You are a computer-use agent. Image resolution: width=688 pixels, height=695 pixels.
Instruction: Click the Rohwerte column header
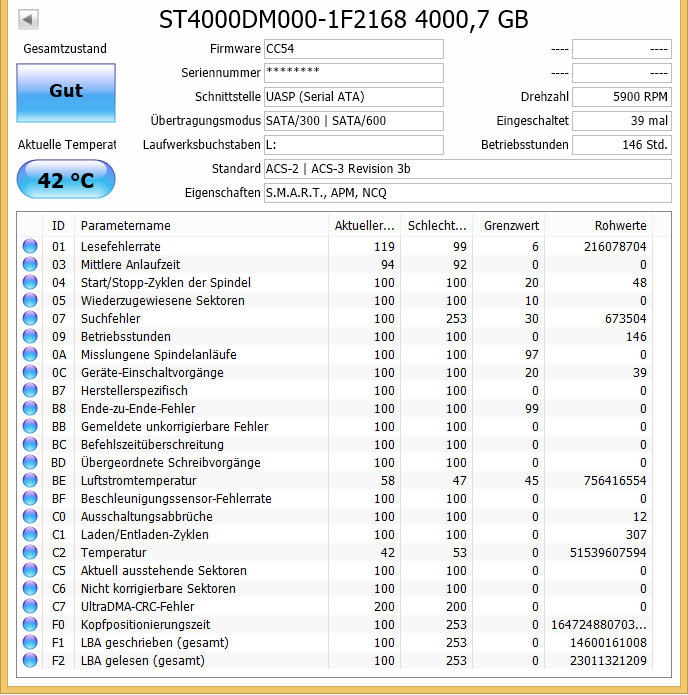[598, 226]
